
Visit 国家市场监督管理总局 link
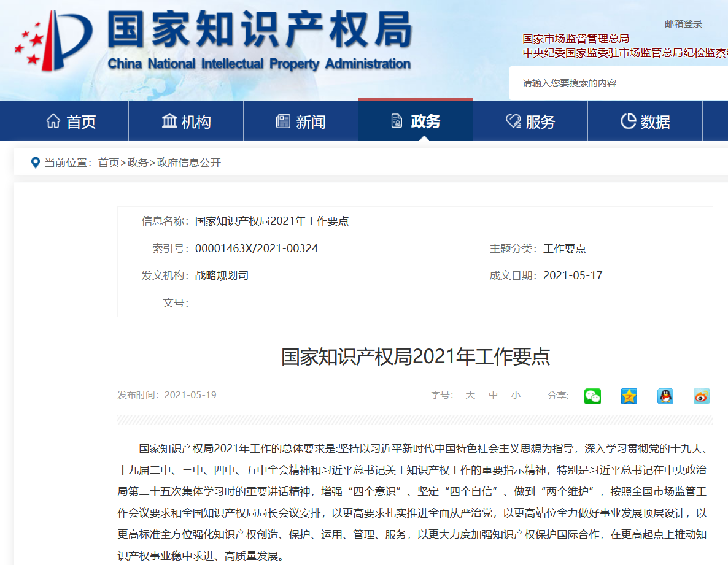click(575, 39)
